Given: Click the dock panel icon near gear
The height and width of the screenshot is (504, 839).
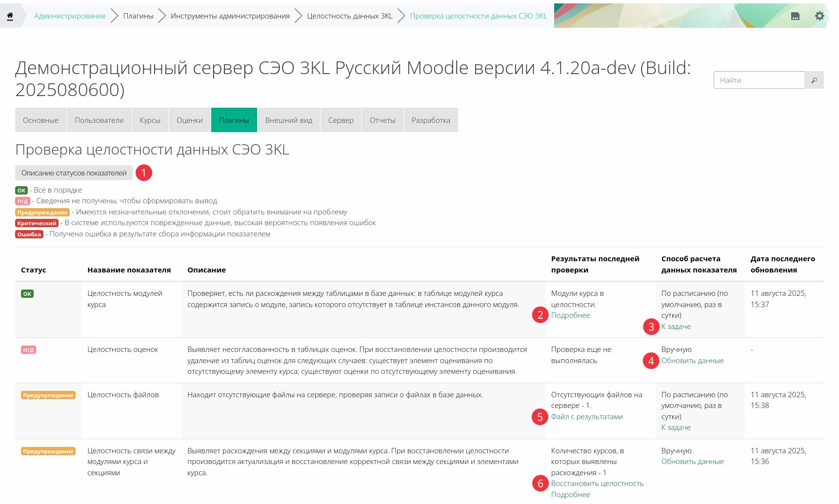Looking at the screenshot, I should tap(795, 16).
